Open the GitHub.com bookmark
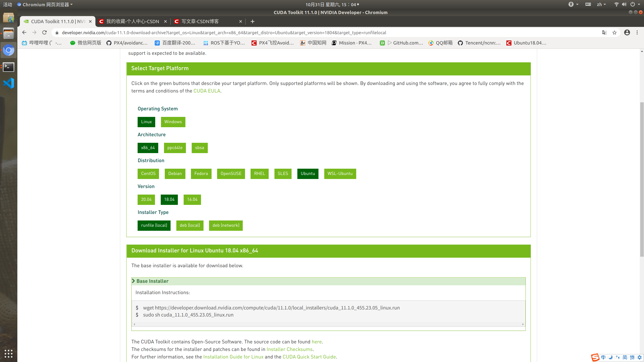Image resolution: width=644 pixels, height=362 pixels. point(401,43)
